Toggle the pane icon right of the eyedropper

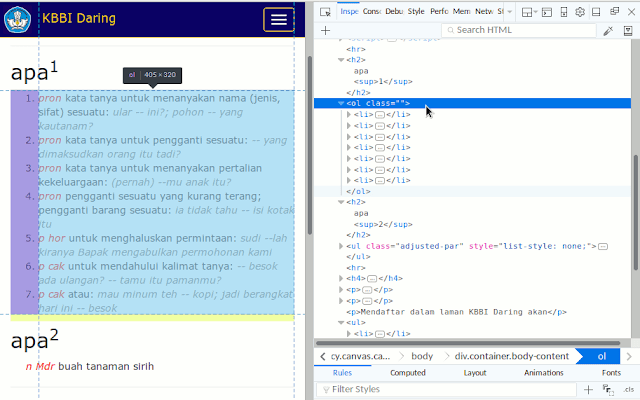628,31
